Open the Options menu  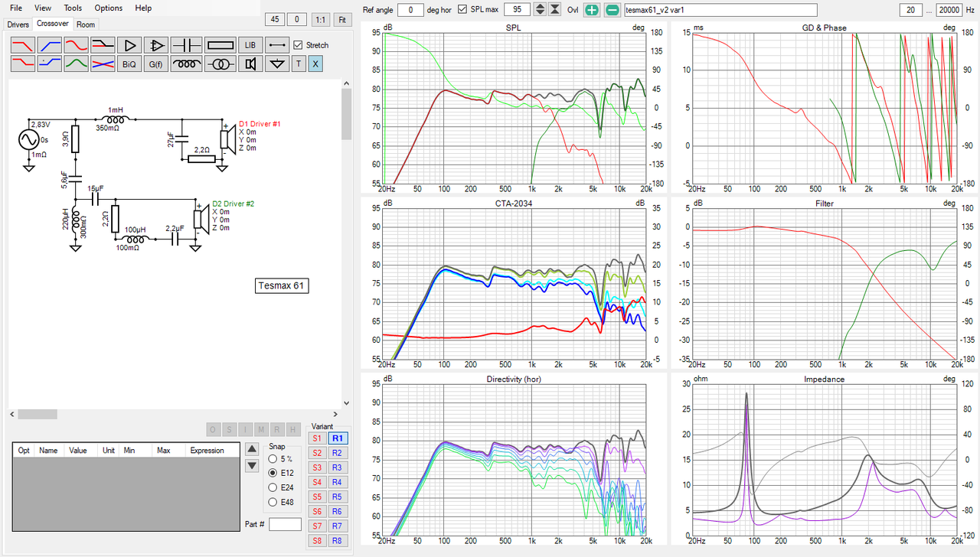[109, 8]
